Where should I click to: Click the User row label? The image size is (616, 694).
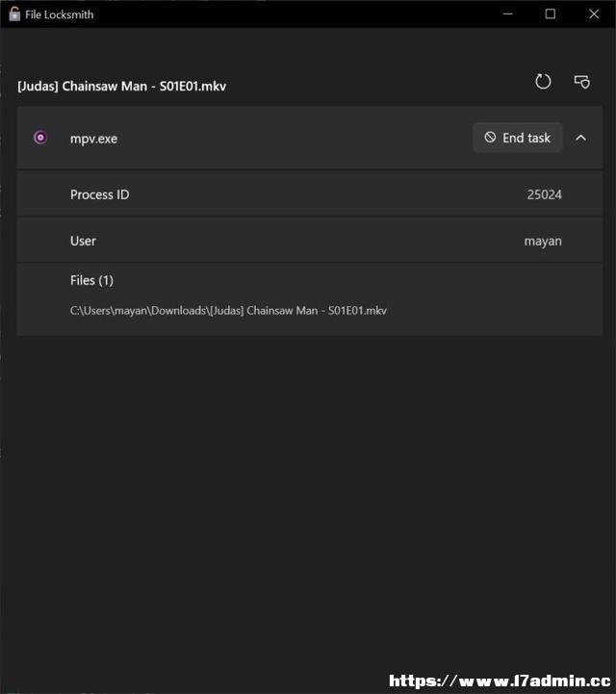point(83,241)
